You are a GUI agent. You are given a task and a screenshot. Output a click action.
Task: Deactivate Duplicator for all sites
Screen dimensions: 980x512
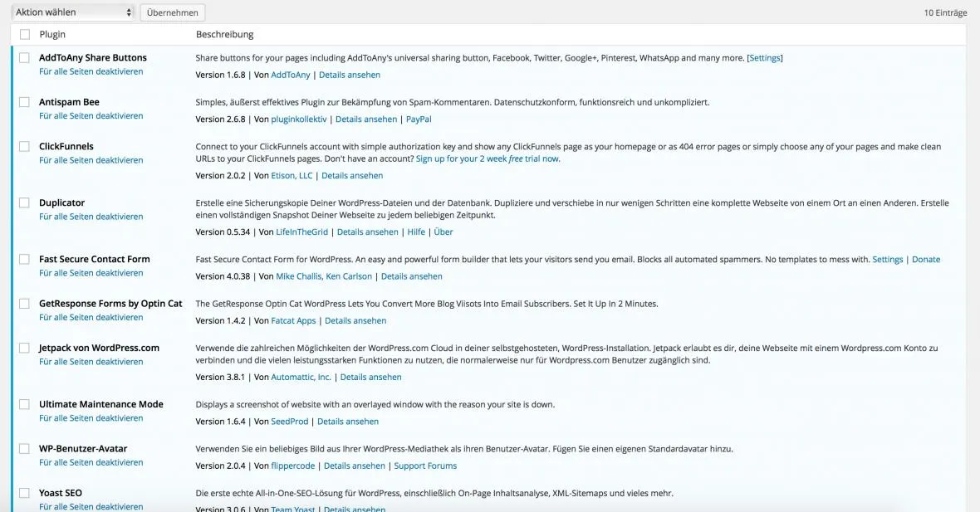[91, 216]
